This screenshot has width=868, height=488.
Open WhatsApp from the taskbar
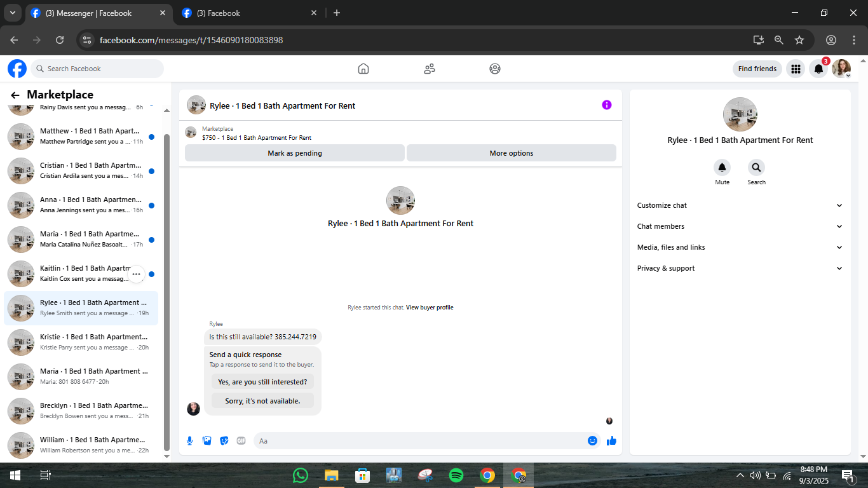click(301, 475)
